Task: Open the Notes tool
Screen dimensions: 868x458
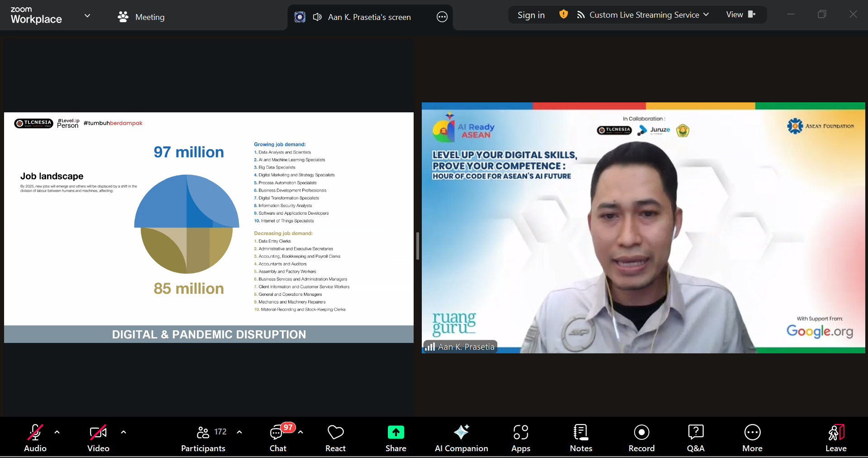Action: click(581, 438)
